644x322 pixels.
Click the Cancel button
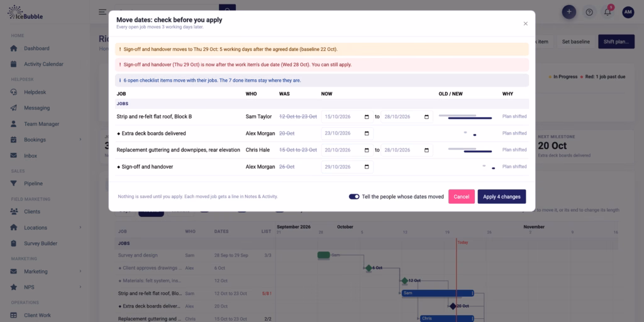(x=461, y=197)
